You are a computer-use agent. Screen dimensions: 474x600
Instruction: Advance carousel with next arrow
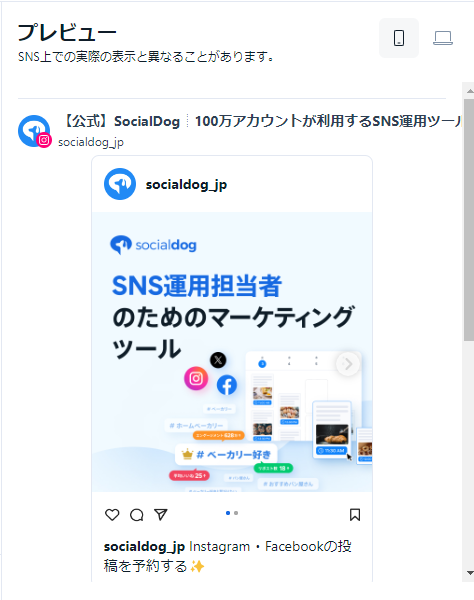click(x=348, y=364)
